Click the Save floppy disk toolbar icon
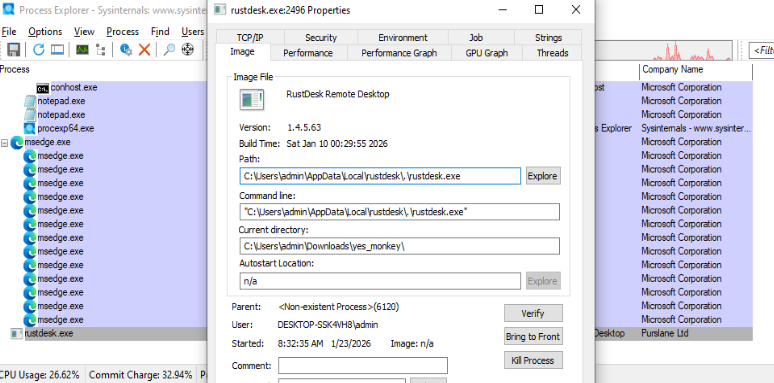The image size is (774, 383). [x=13, y=49]
